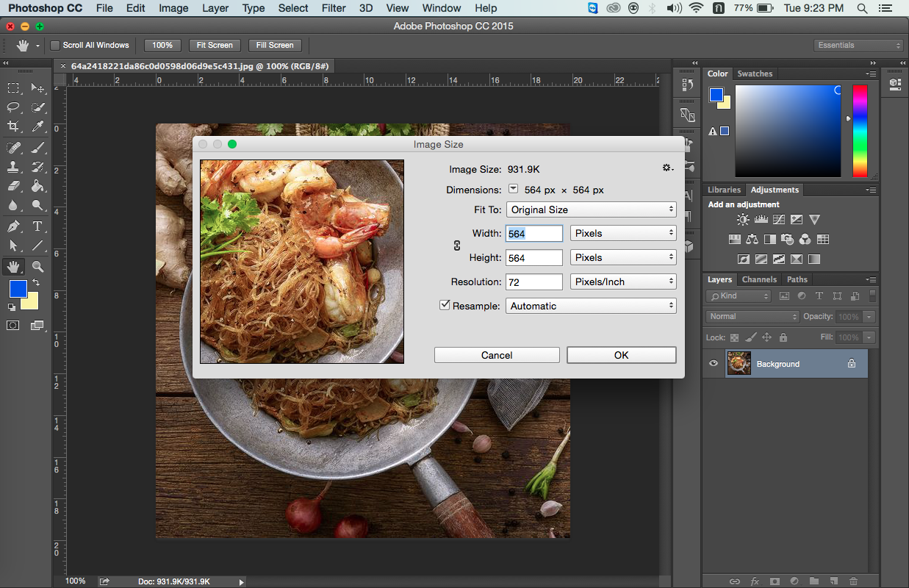Swap foreground and background colors
This screenshot has width=909, height=588.
point(35,282)
